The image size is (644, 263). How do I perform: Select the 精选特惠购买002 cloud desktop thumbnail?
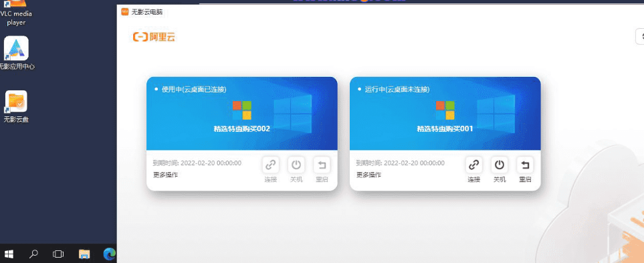[x=242, y=113]
